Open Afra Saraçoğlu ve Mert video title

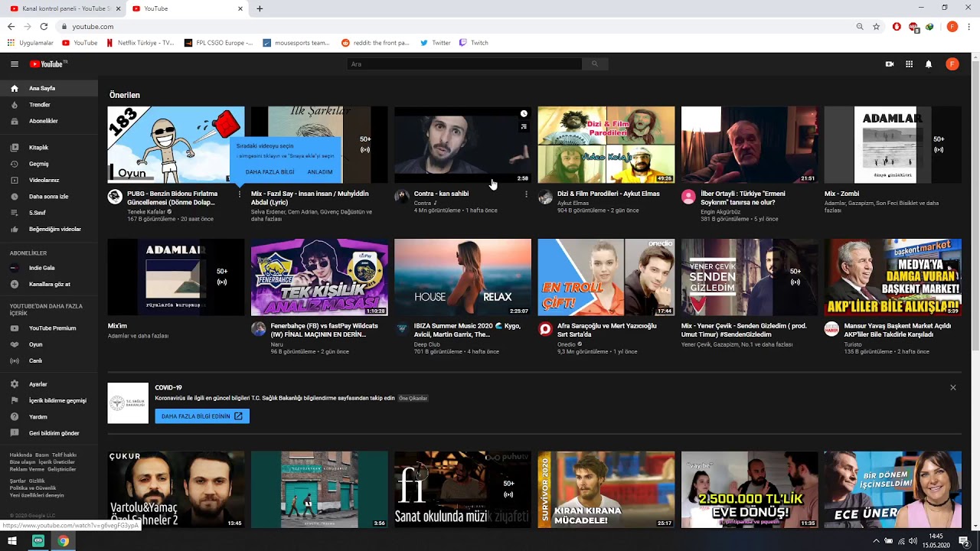coord(607,330)
